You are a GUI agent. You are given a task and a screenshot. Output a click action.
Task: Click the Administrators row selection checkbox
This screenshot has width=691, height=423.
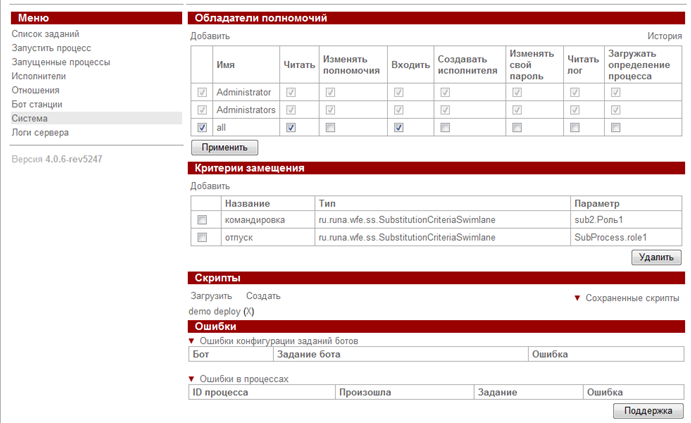point(202,110)
